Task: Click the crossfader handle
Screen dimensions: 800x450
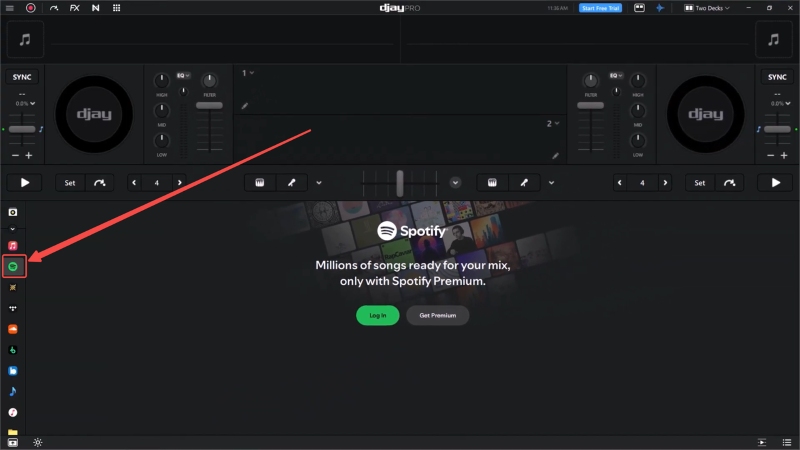Action: point(399,183)
